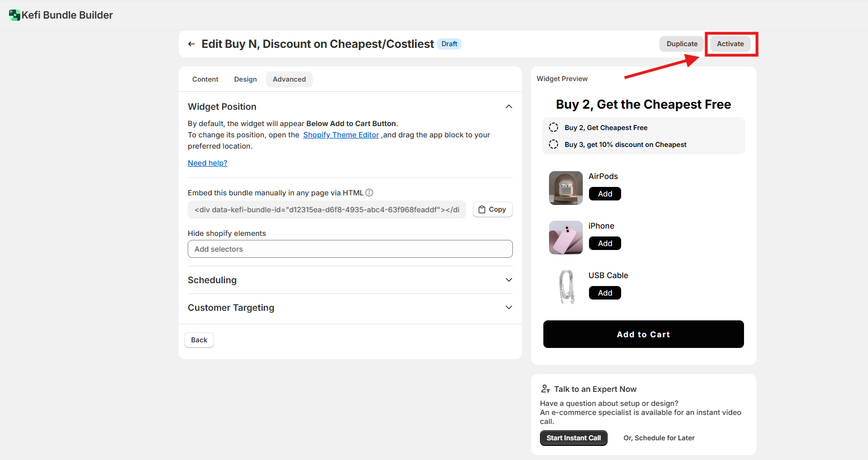868x460 pixels.
Task: Click the AirPods product thumbnail
Action: pos(566,188)
